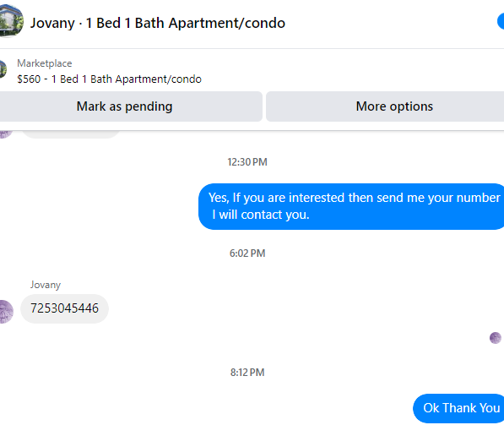Click the cut-off gray bubble under the buttons
The width and height of the screenshot is (504, 425).
click(x=71, y=134)
